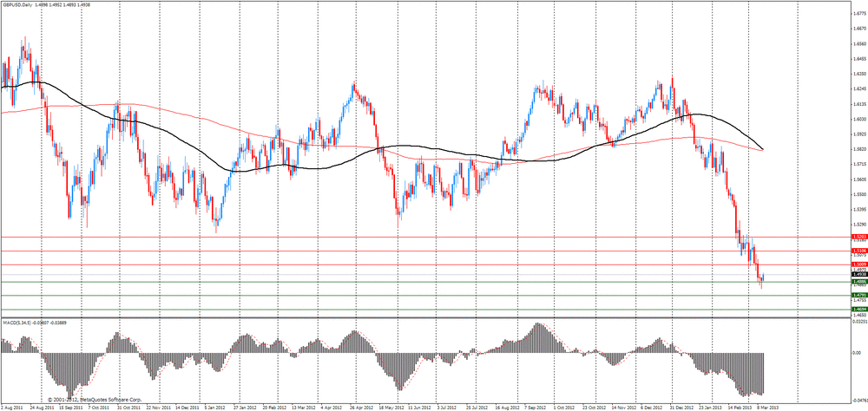Screen dimensions: 868x411
Task: Click the 1.6560 price axis label
Action: (859, 43)
